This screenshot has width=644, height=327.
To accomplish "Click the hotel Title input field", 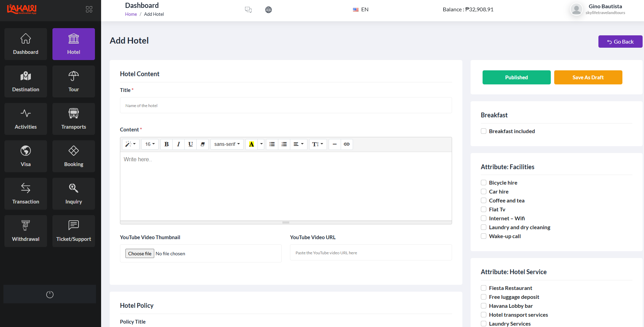I will (x=286, y=105).
